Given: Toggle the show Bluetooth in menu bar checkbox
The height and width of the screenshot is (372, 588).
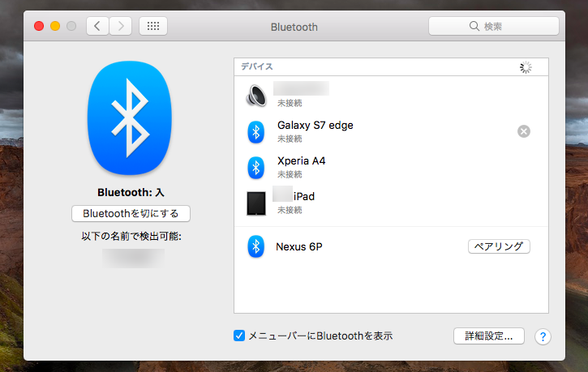Looking at the screenshot, I should tap(239, 336).
